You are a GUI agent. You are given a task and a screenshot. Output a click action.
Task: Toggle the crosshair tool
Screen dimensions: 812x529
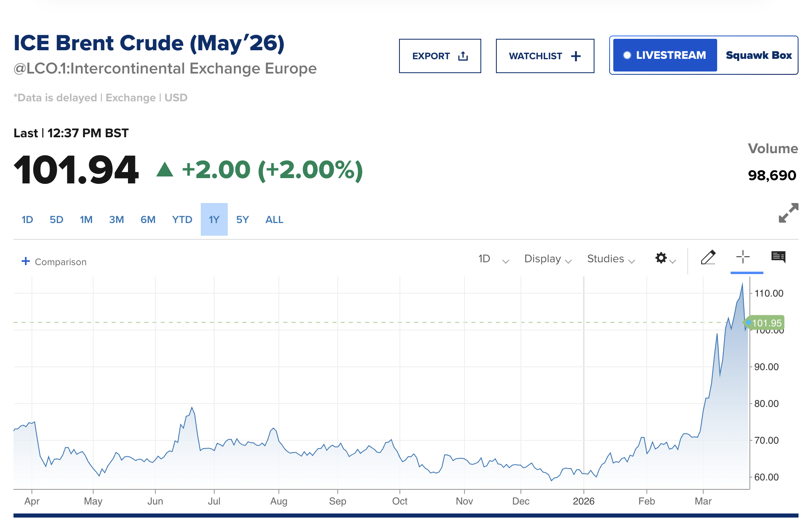(x=742, y=257)
